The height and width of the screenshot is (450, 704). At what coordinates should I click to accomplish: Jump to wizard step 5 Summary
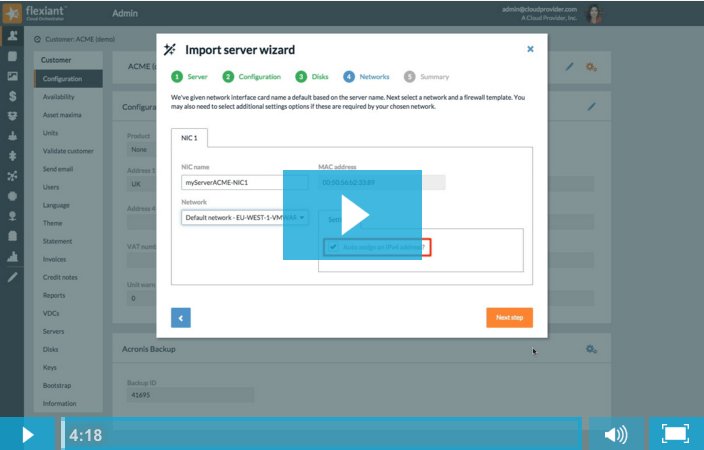pos(426,77)
